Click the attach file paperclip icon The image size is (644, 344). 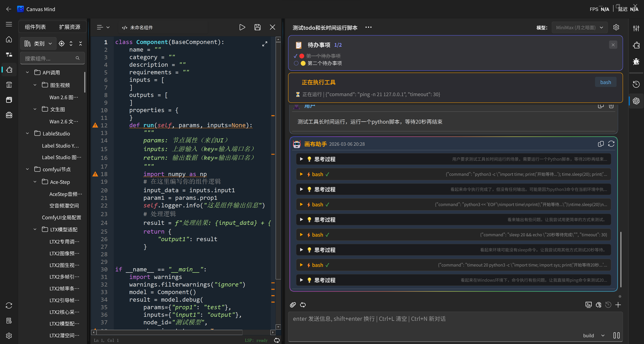(293, 305)
